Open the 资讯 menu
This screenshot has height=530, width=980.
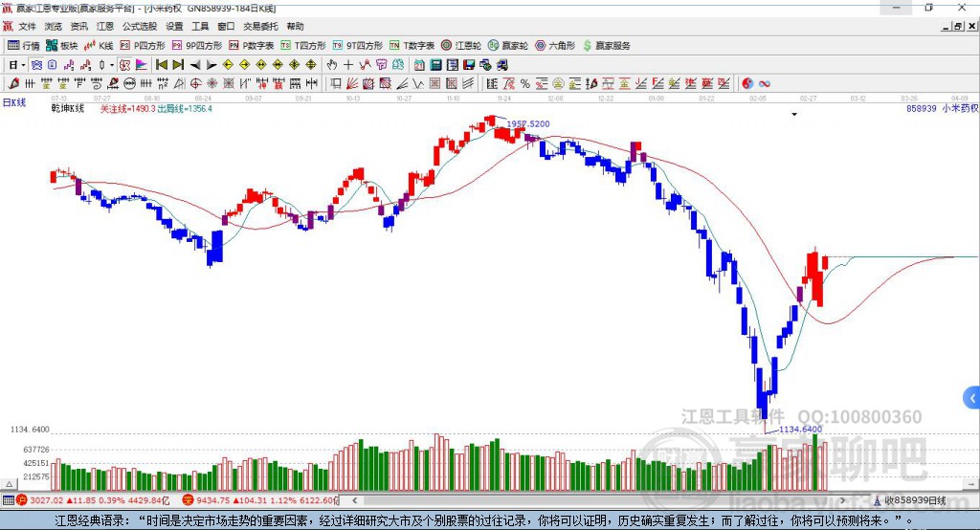point(78,26)
